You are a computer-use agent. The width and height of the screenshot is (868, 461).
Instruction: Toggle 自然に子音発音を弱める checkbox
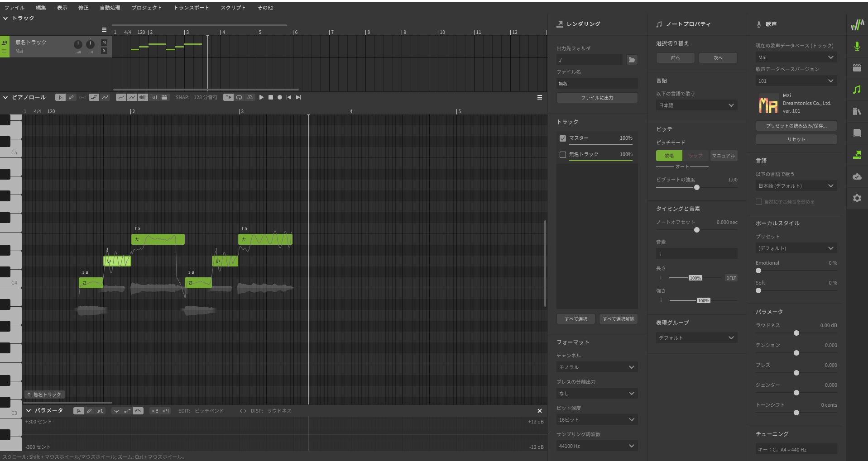(x=759, y=202)
